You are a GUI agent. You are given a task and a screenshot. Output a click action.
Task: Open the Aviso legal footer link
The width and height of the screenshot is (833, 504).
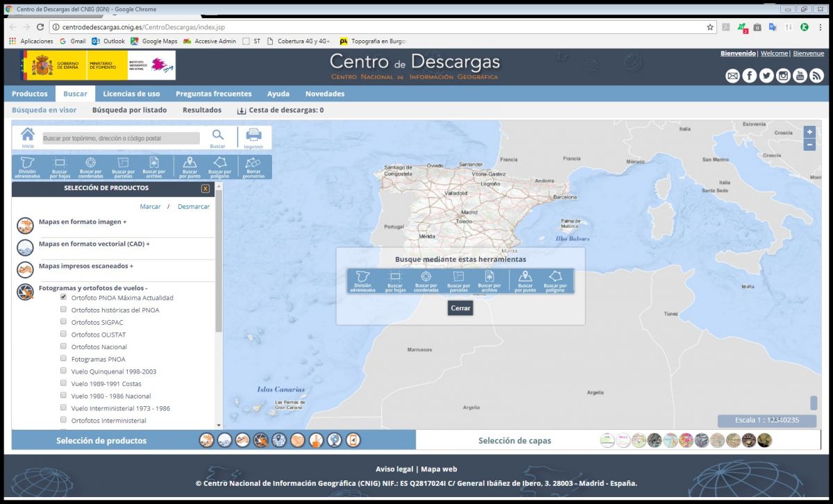[394, 469]
